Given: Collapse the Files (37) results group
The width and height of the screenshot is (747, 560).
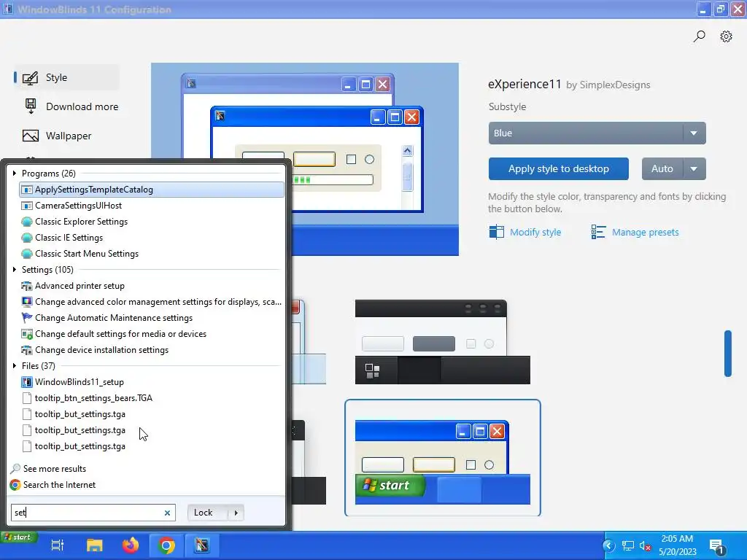Looking at the screenshot, I should 15,366.
